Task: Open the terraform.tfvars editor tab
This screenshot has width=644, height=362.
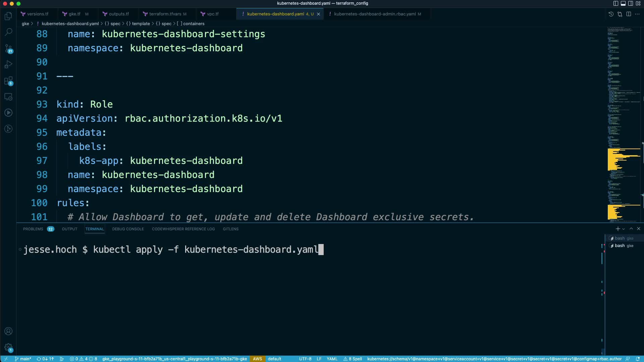Action: (x=165, y=14)
